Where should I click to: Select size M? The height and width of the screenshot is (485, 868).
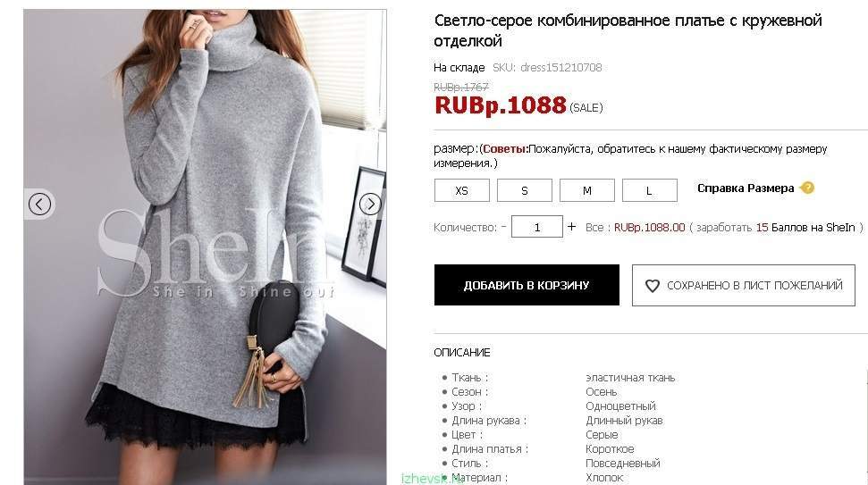[586, 190]
